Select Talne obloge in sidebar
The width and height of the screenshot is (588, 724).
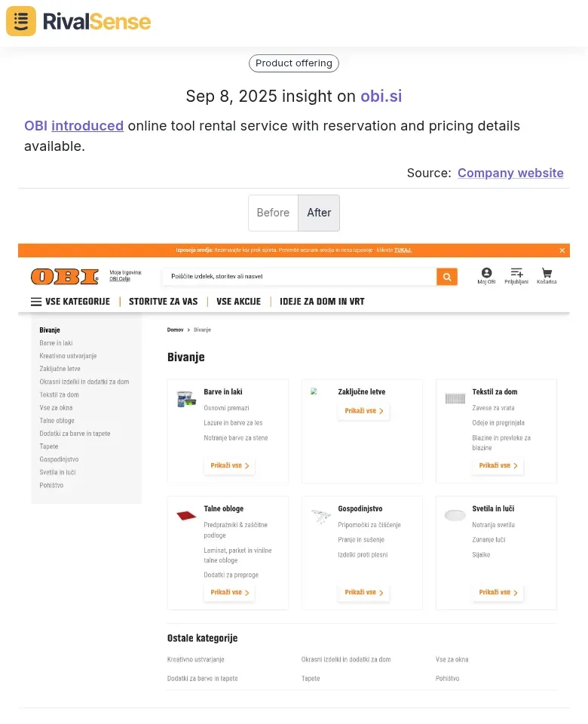pyautogui.click(x=57, y=421)
